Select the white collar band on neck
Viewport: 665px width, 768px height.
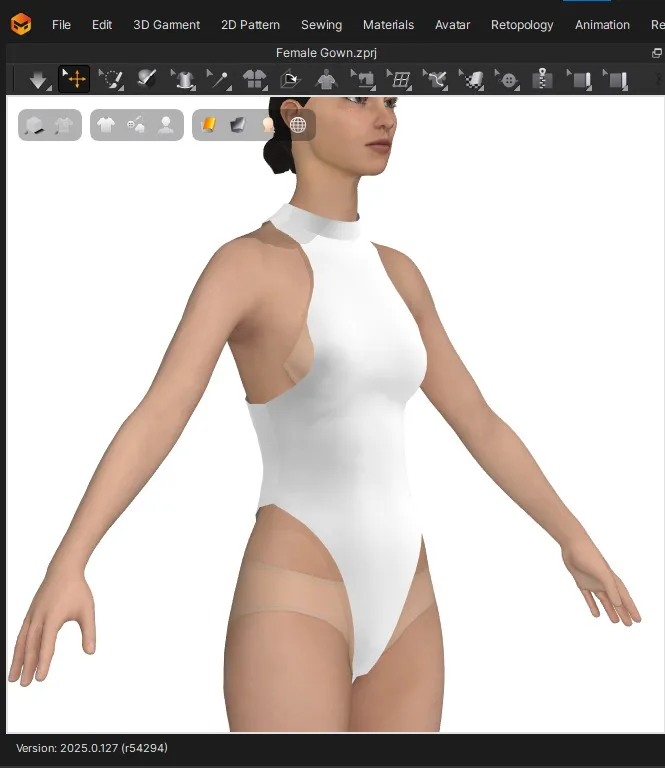click(x=318, y=223)
